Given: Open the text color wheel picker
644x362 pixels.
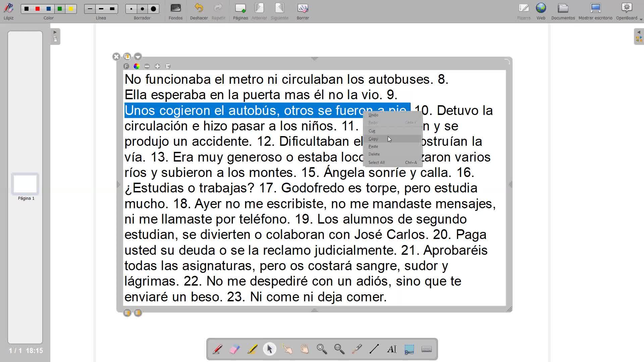Looking at the screenshot, I should click(x=137, y=66).
